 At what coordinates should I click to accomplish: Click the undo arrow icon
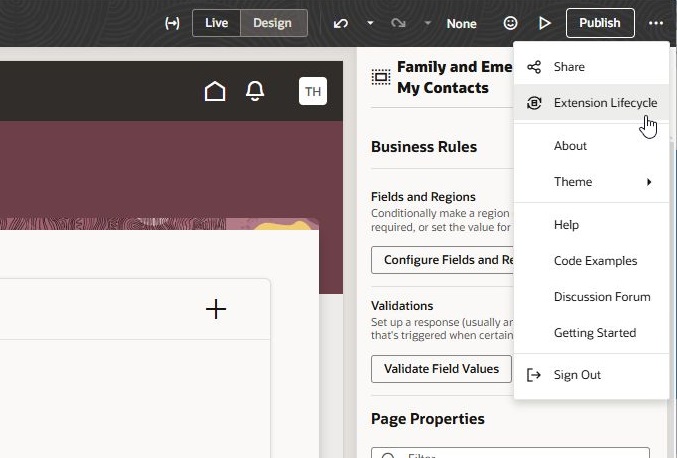(x=342, y=23)
